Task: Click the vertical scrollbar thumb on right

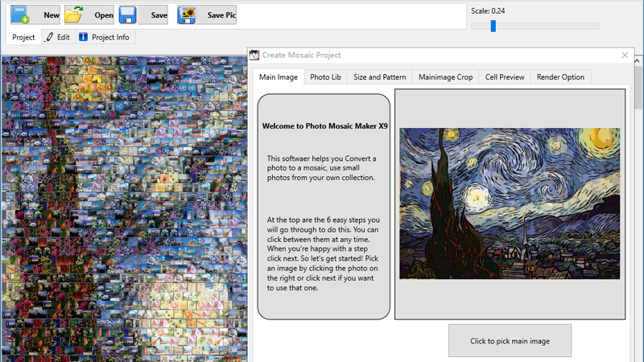Action: coord(638,87)
